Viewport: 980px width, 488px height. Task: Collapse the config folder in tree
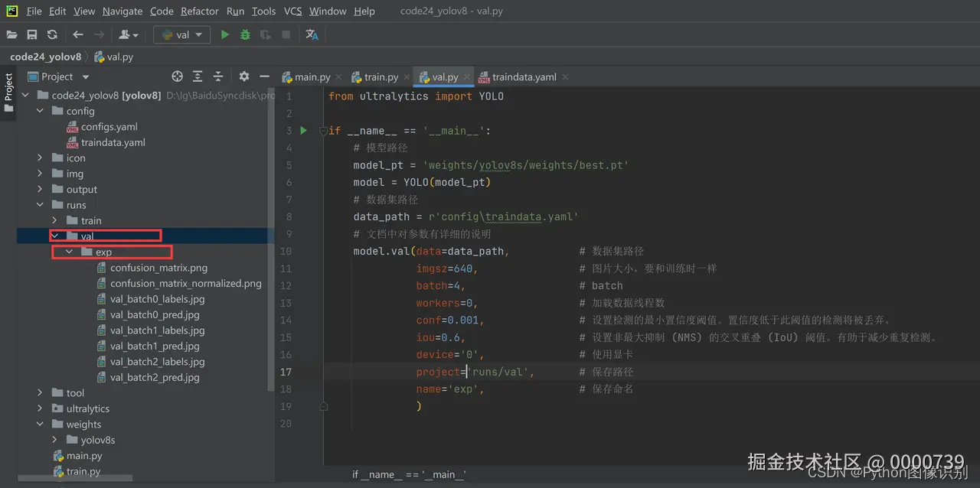tap(40, 111)
